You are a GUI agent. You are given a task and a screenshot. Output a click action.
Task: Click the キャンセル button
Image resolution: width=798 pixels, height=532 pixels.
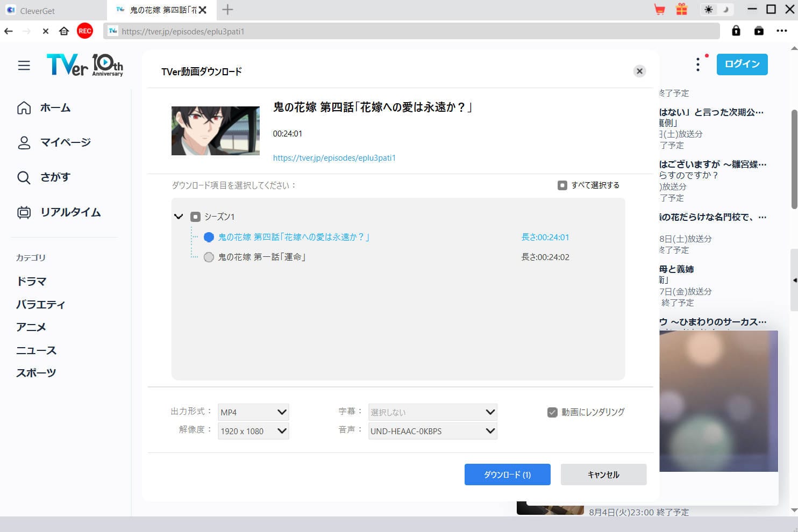pyautogui.click(x=603, y=475)
